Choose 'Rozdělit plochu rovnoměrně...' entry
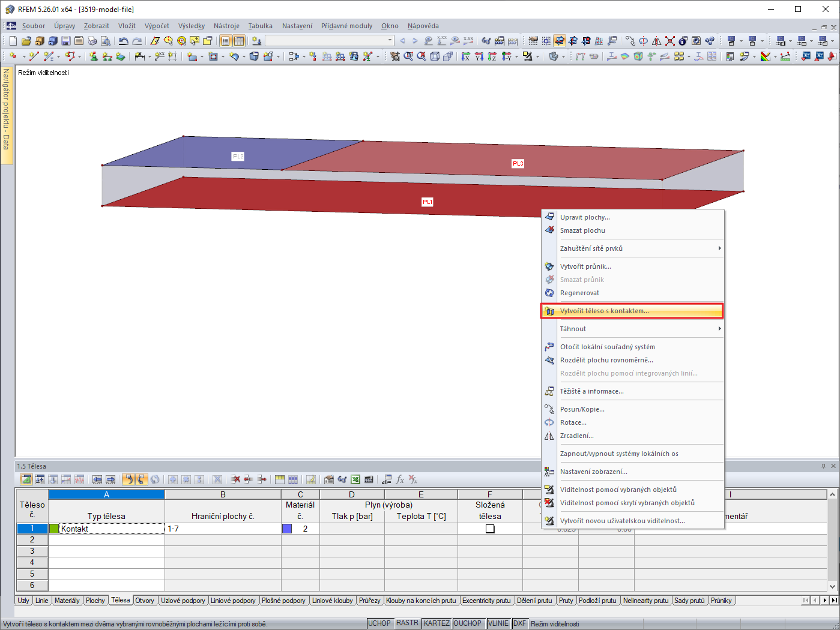Viewport: 840px width, 630px height. pos(633,360)
